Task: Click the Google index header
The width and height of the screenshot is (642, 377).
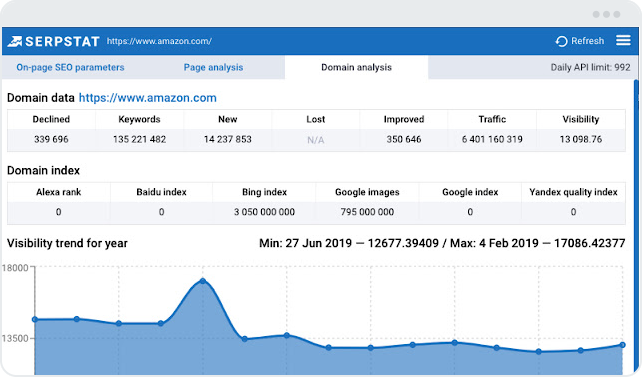Action: 470,192
